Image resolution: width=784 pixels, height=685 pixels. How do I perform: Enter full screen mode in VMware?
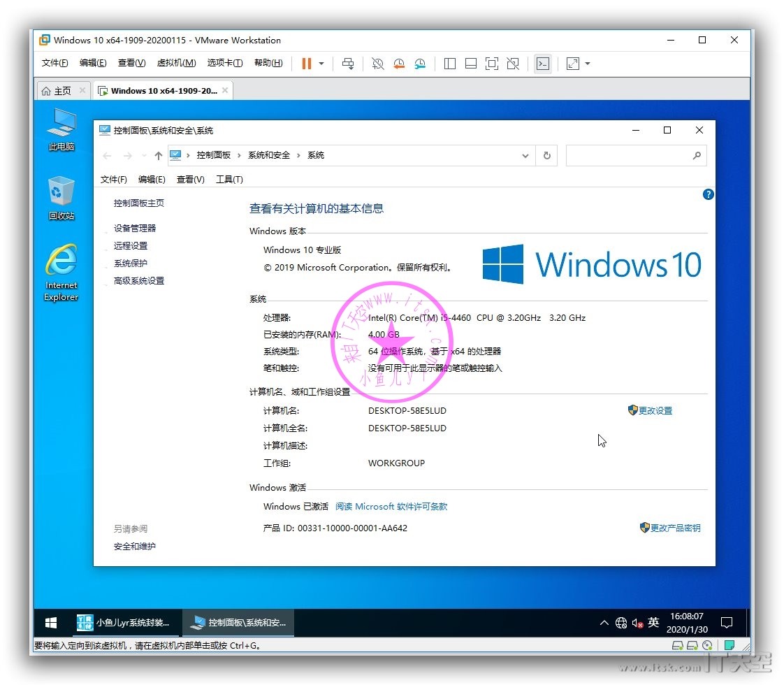[491, 64]
